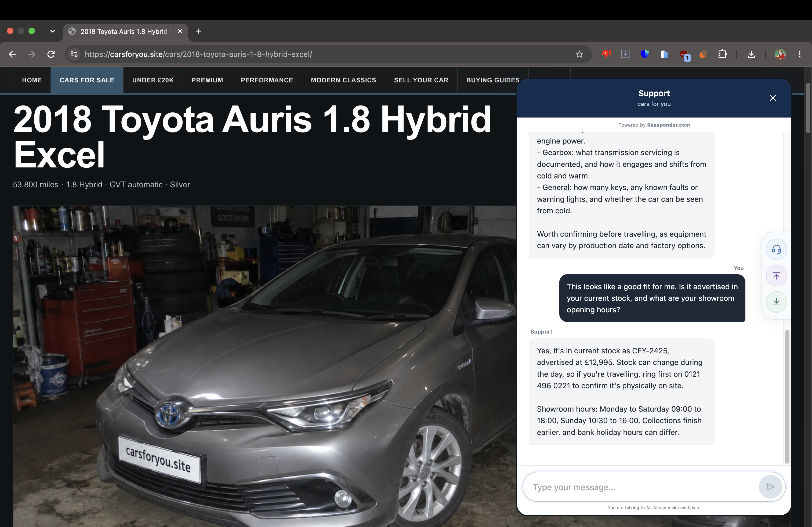Close the Support chat widget

(x=773, y=98)
